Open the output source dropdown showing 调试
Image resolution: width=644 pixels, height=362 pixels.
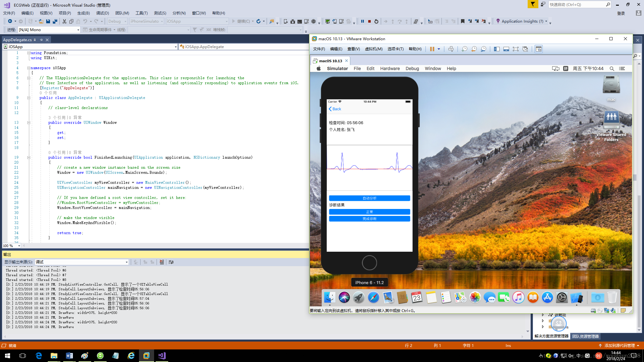click(81, 262)
